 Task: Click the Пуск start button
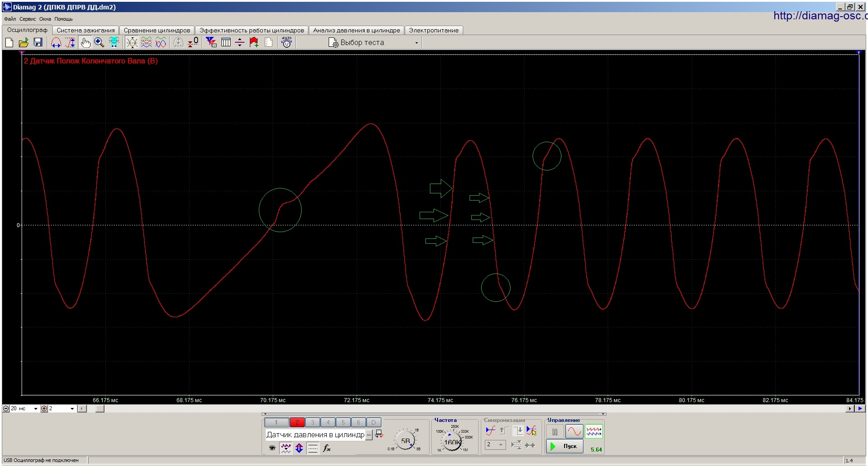click(x=565, y=446)
